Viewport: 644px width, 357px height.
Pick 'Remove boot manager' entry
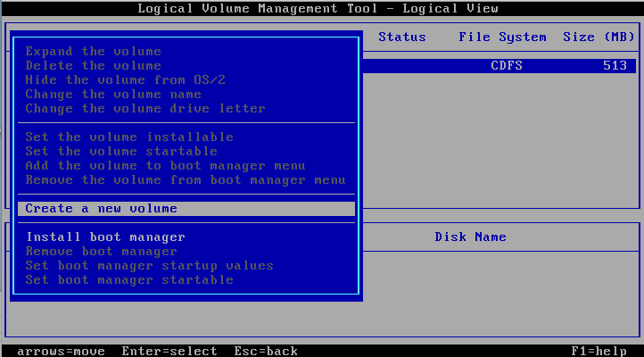[102, 252]
